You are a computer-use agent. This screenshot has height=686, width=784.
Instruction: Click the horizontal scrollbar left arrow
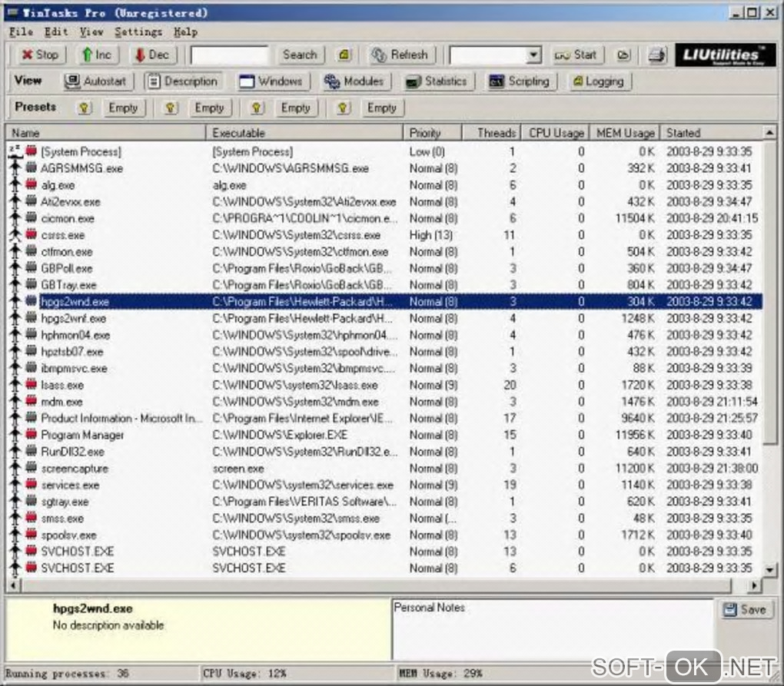point(13,585)
